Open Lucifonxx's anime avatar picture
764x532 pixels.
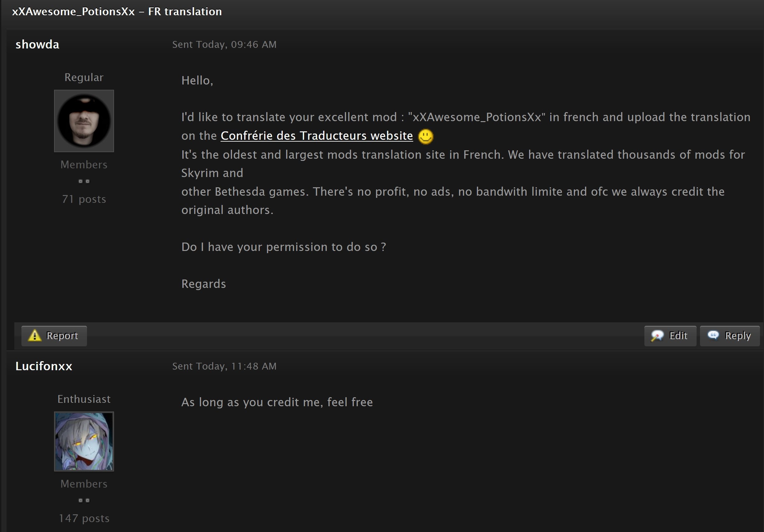pos(84,441)
